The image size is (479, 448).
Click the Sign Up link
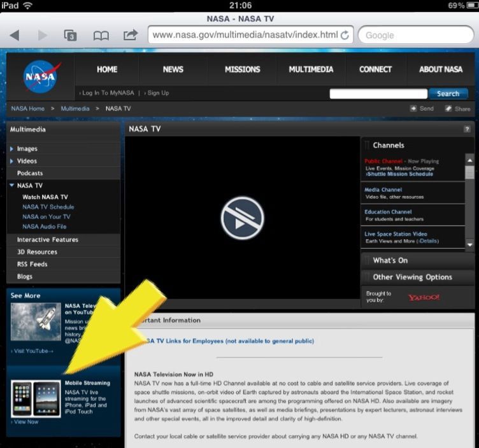pyautogui.click(x=158, y=93)
